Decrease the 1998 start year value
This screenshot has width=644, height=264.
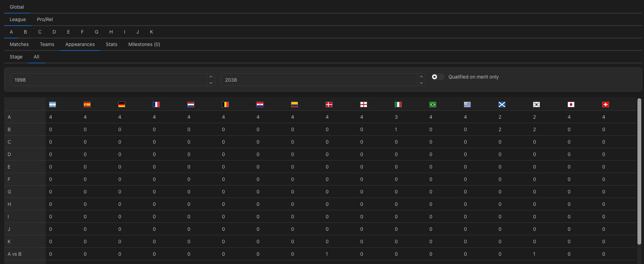pos(211,83)
